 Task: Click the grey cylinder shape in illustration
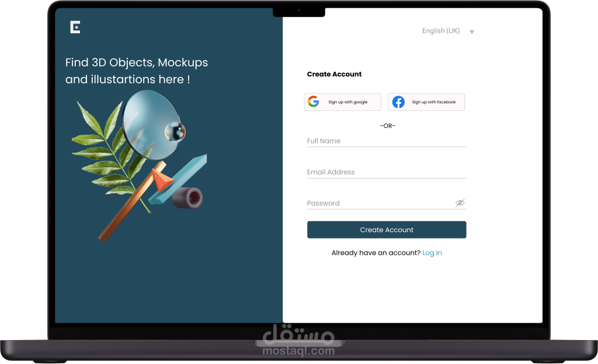187,198
